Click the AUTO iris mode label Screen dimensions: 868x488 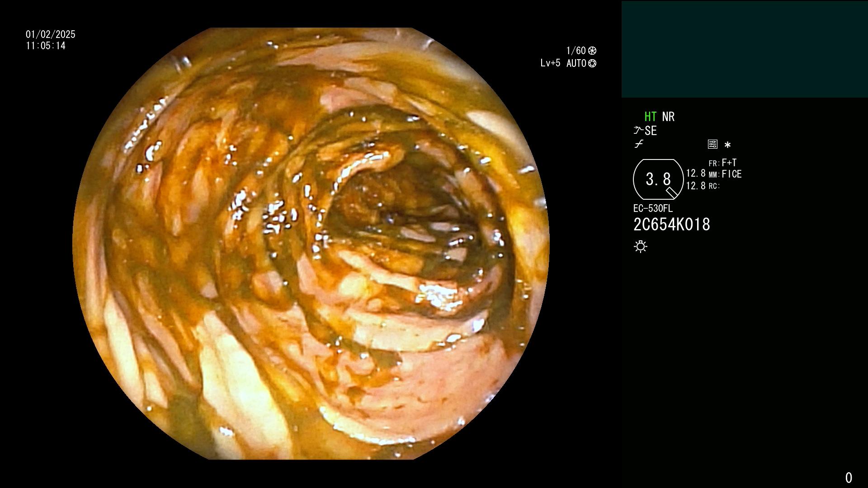[576, 63]
